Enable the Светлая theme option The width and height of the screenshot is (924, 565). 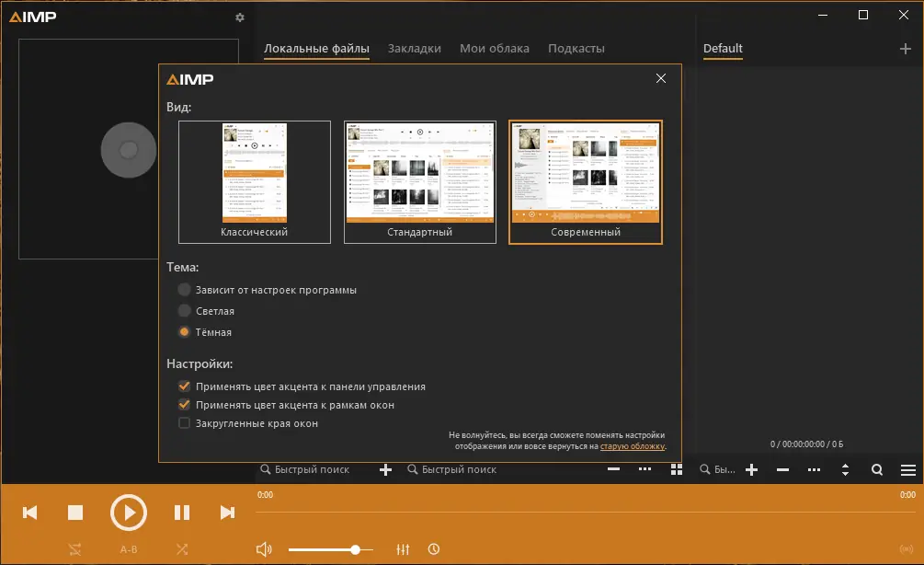pyautogui.click(x=184, y=310)
